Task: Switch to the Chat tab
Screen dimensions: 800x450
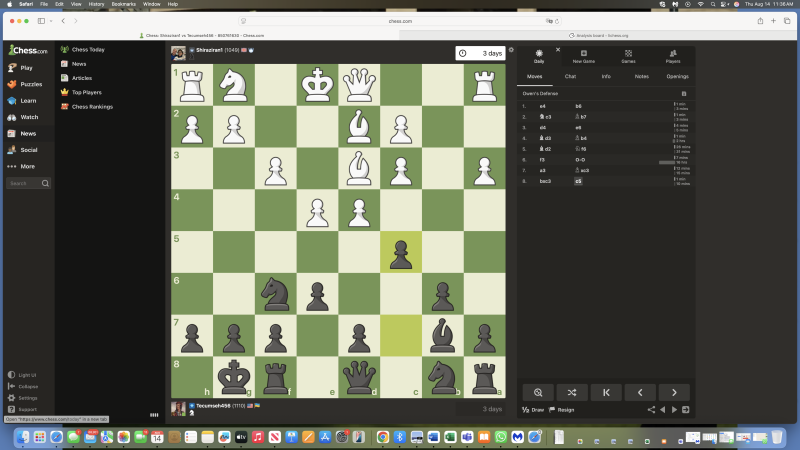Action: [x=570, y=76]
